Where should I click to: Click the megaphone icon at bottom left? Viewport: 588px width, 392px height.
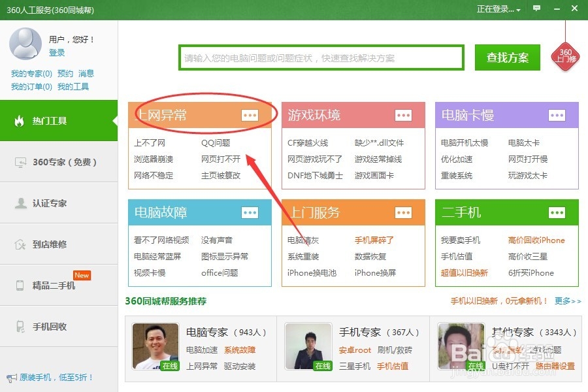tap(12, 378)
